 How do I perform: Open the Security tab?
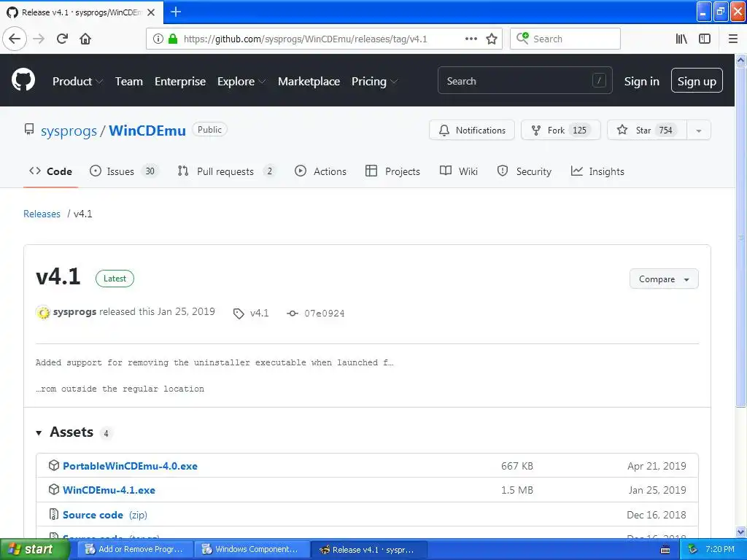point(524,171)
